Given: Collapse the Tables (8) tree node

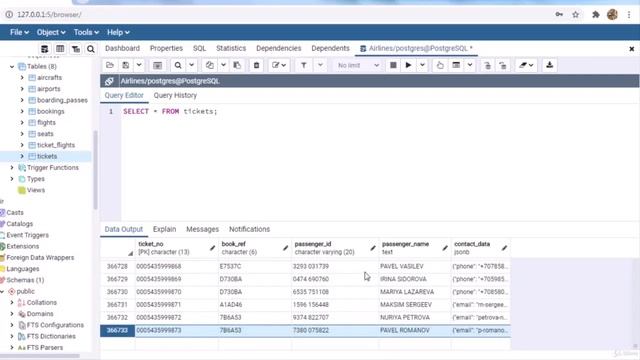Looking at the screenshot, I should coord(12,67).
